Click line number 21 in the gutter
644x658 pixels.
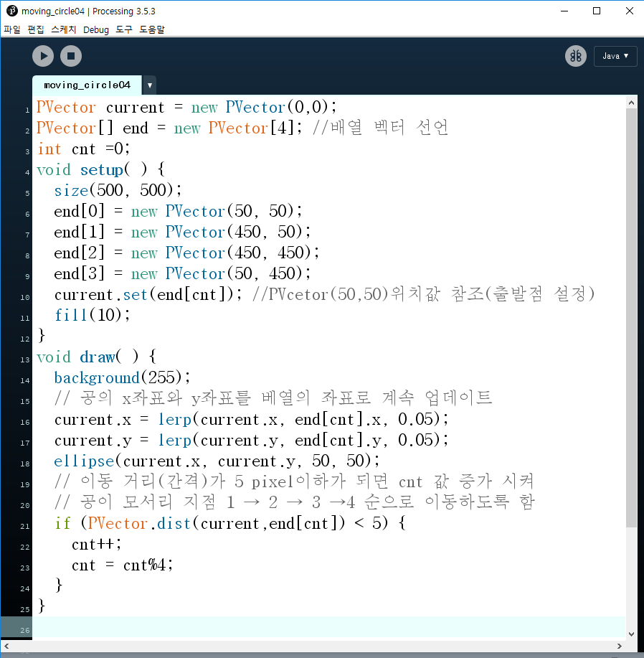24,526
